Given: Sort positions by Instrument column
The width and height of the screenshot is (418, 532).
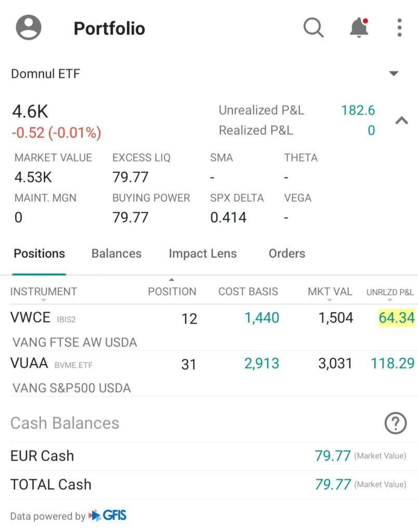Looking at the screenshot, I should click(x=44, y=292).
